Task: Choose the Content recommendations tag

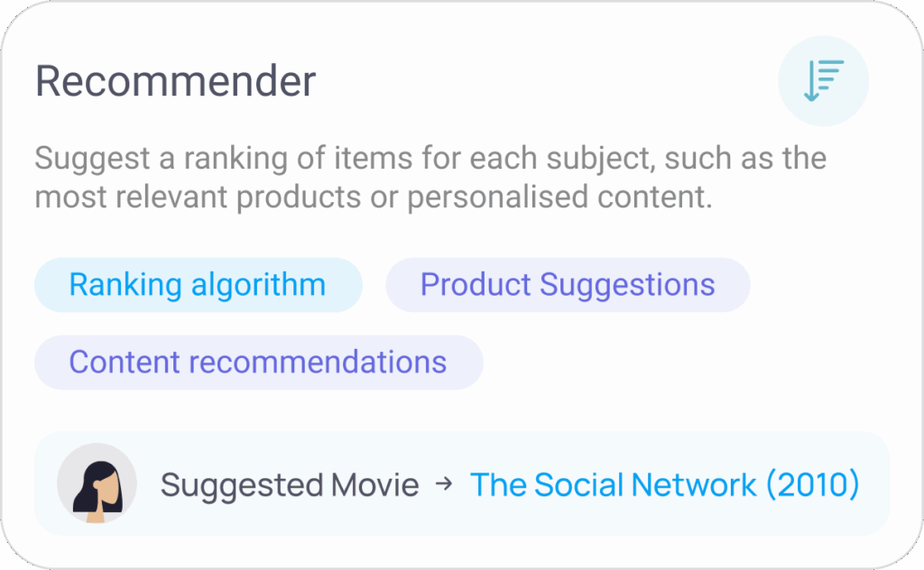Action: click(259, 363)
